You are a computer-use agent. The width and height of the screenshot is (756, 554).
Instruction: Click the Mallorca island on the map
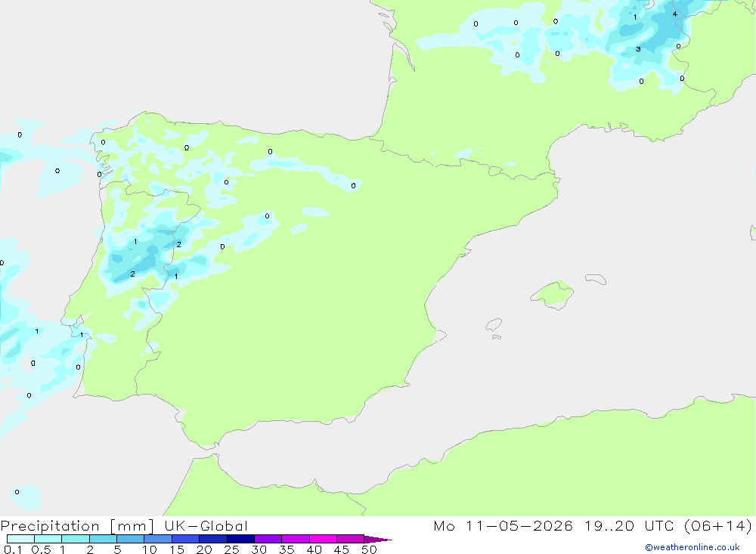pos(553,293)
